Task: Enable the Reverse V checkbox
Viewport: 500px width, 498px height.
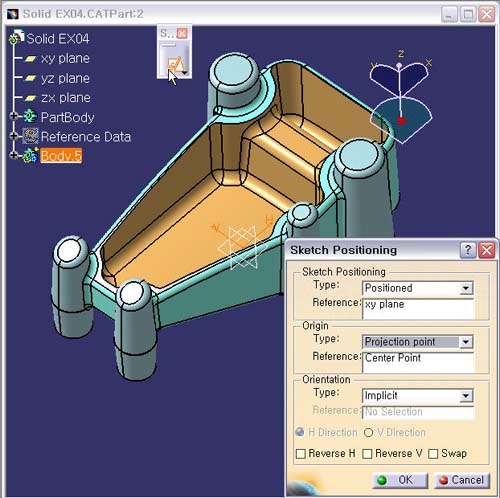Action: pyautogui.click(x=367, y=453)
